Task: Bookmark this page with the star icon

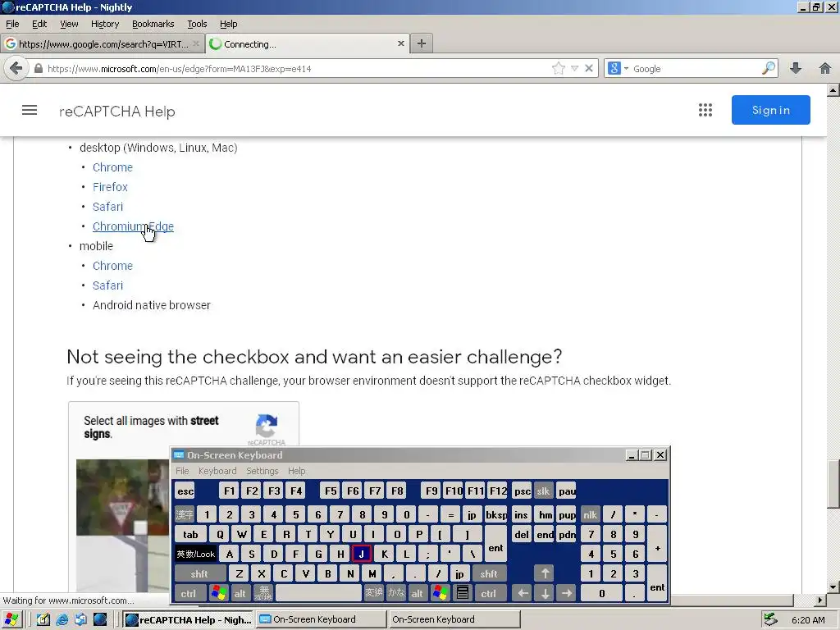Action: pos(558,69)
